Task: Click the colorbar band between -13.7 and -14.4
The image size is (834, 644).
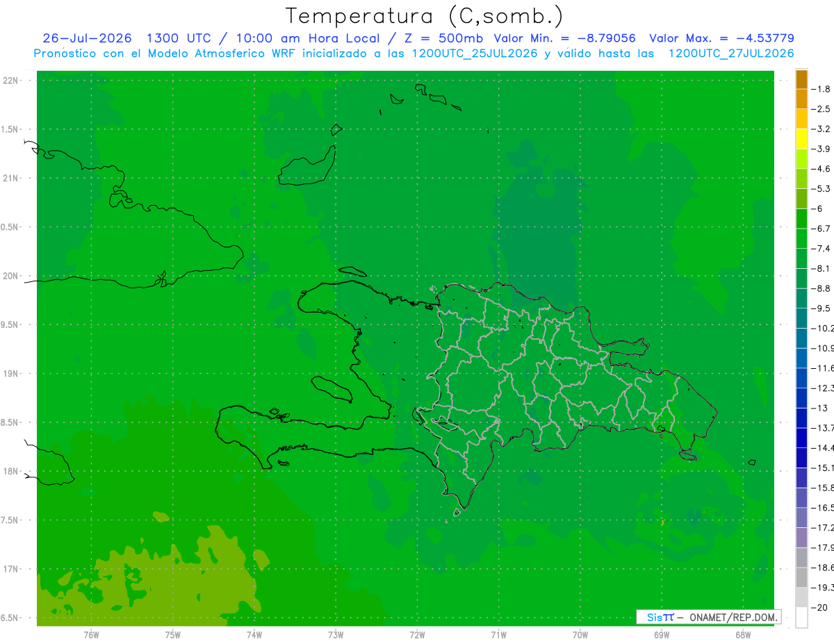Action: pos(801,438)
